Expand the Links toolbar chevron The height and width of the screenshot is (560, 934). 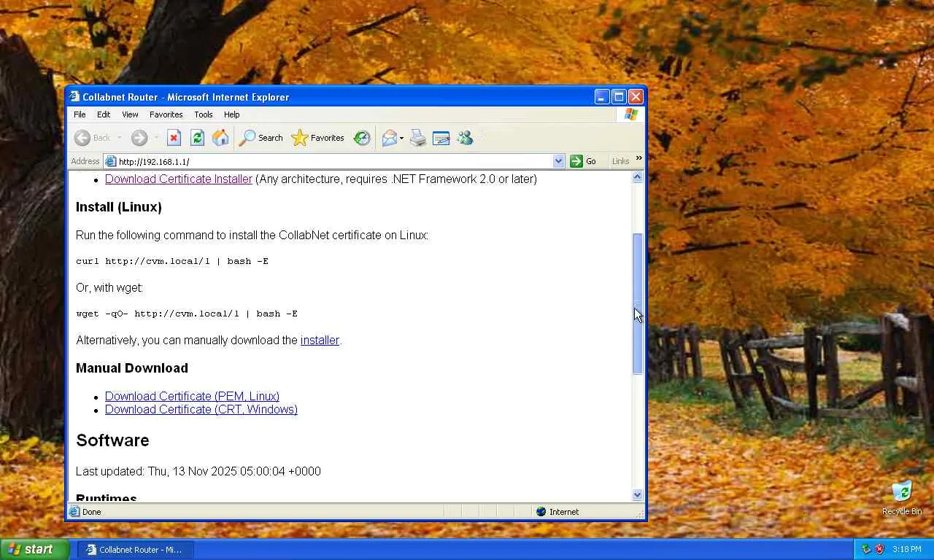tap(639, 158)
